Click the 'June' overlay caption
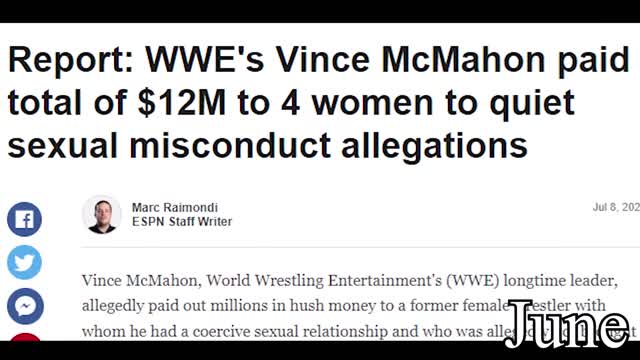This screenshot has width=640, height=360. [x=568, y=324]
